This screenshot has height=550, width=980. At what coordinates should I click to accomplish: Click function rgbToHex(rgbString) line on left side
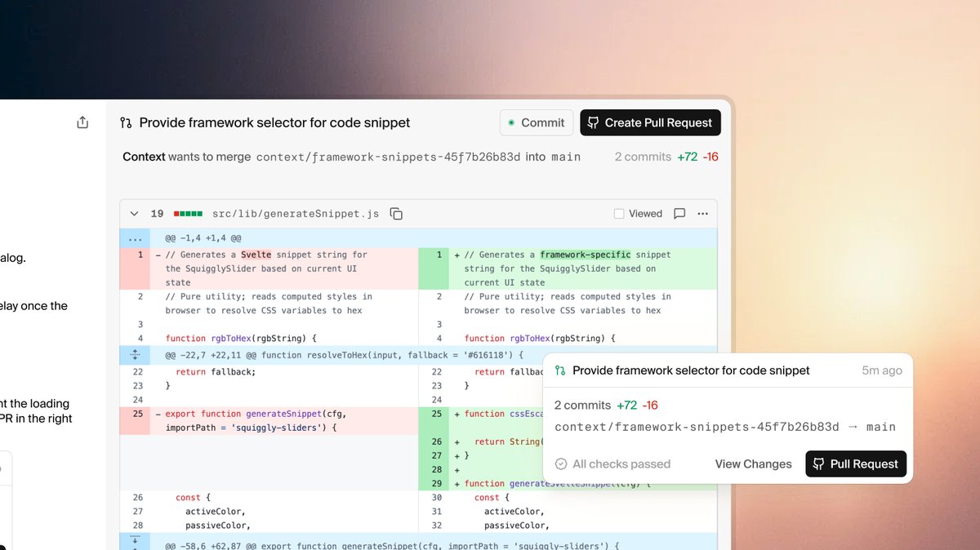(241, 338)
